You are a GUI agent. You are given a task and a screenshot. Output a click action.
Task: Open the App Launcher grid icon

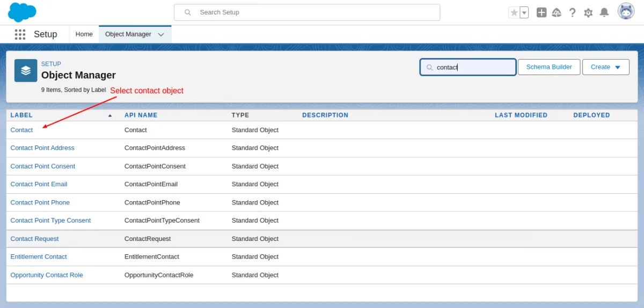(x=20, y=34)
